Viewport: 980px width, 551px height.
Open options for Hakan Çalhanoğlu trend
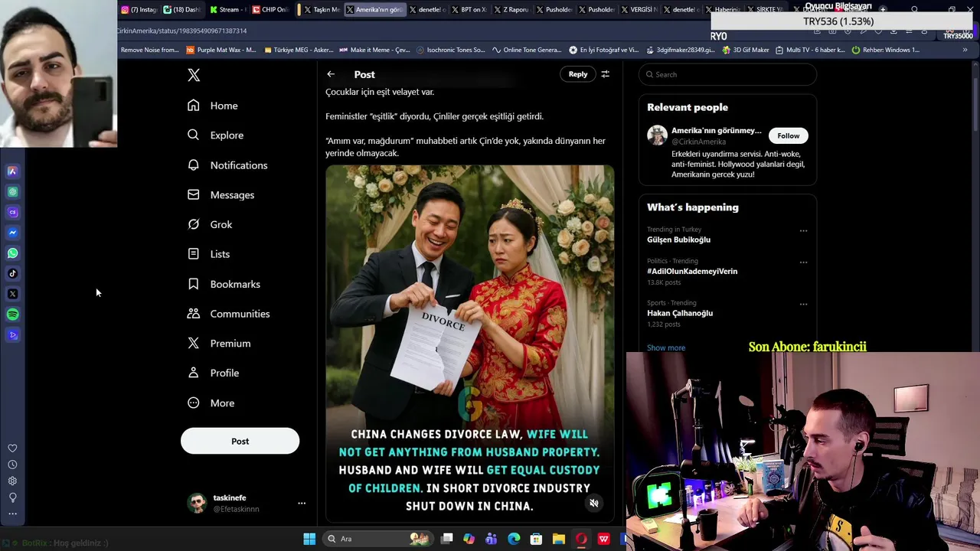[x=803, y=304]
